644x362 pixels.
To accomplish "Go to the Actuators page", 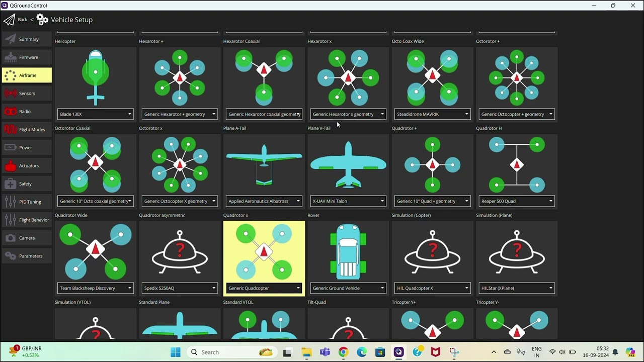I will (x=27, y=166).
